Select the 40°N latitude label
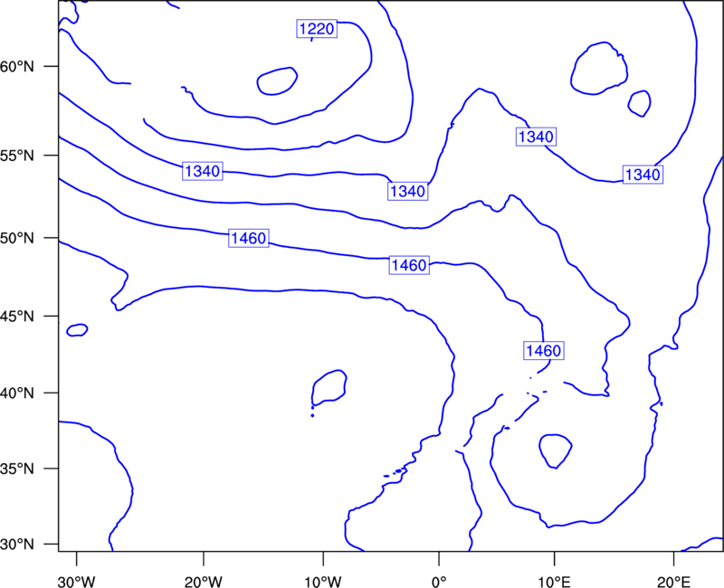 tap(17, 394)
